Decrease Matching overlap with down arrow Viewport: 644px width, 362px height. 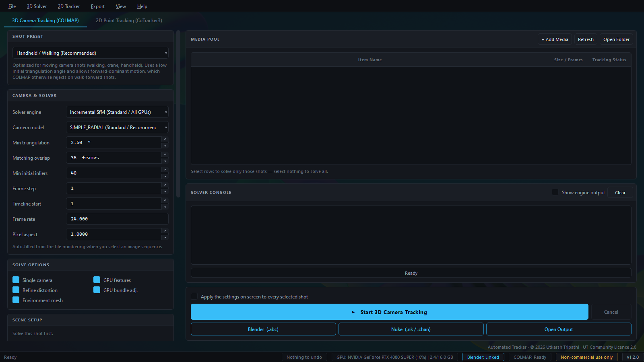pos(165,161)
